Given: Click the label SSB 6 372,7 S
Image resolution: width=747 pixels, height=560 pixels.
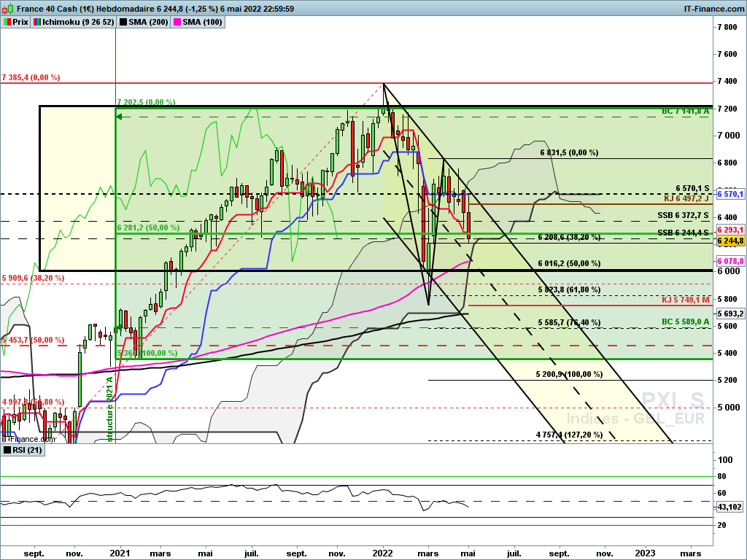Looking at the screenshot, I should click(683, 215).
